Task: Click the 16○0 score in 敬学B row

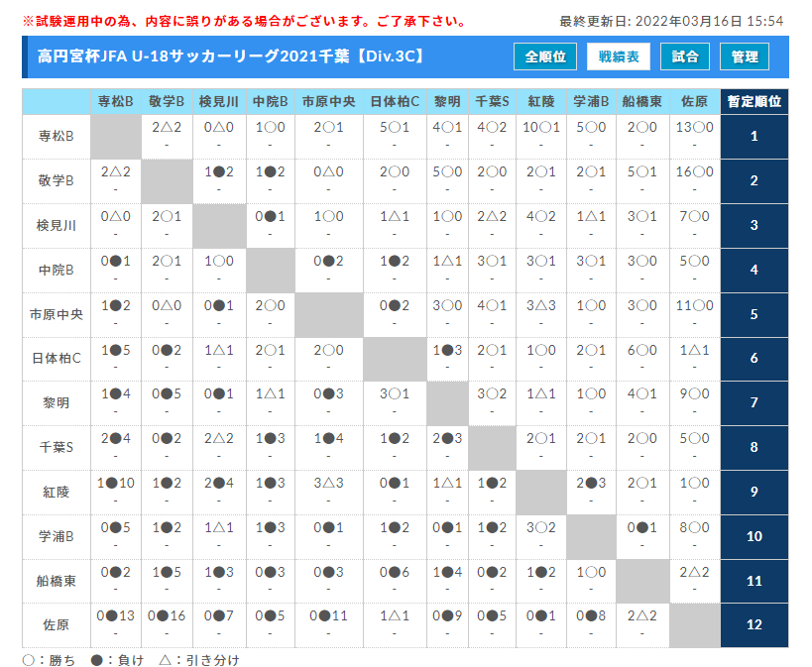Action: [694, 171]
